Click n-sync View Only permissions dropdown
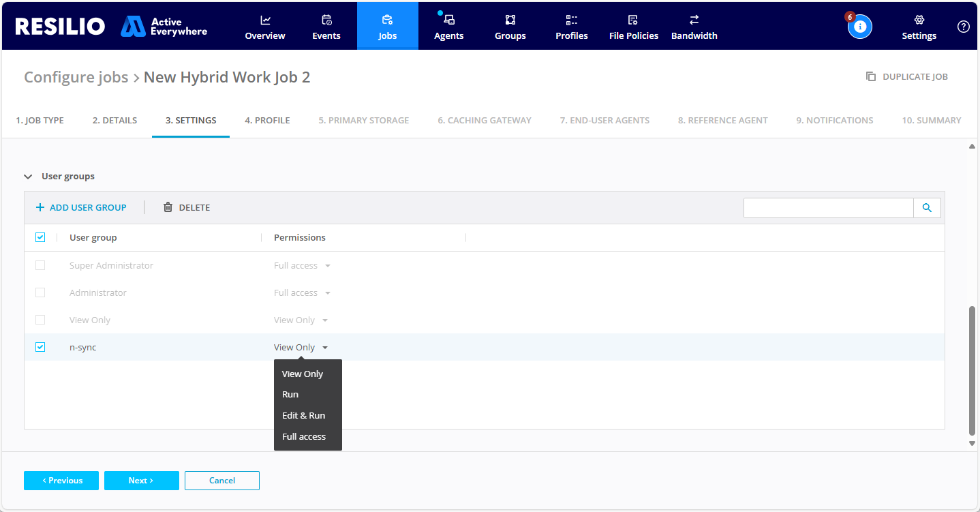 (x=301, y=348)
